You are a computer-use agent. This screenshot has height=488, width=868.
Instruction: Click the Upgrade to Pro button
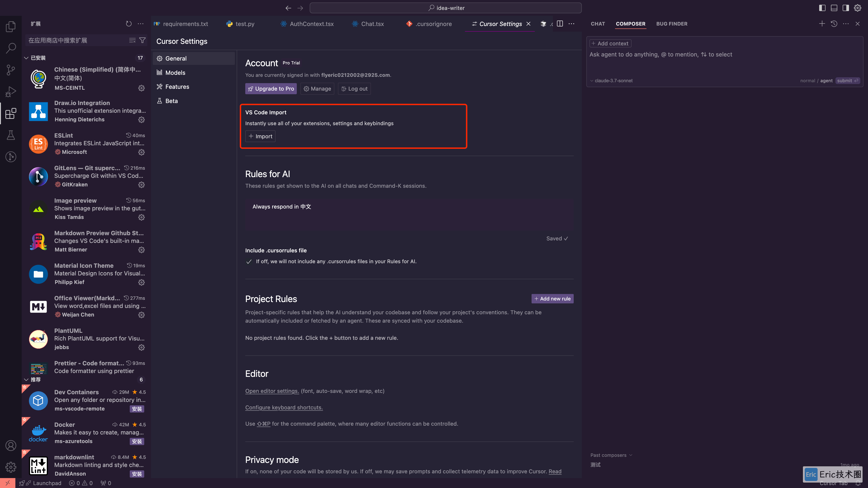coord(271,89)
